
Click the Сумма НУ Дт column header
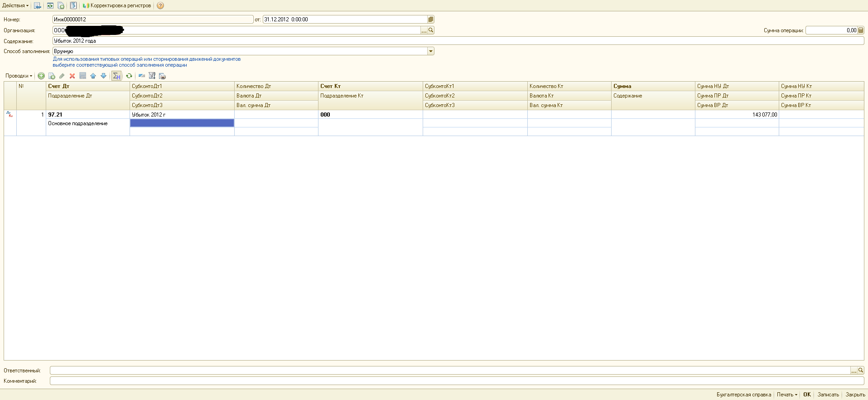[x=737, y=86]
